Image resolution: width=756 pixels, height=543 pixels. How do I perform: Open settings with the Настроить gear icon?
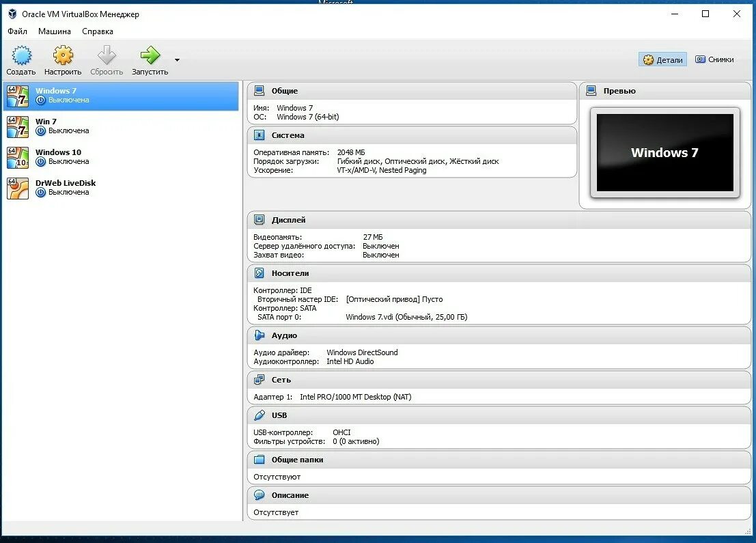click(63, 55)
